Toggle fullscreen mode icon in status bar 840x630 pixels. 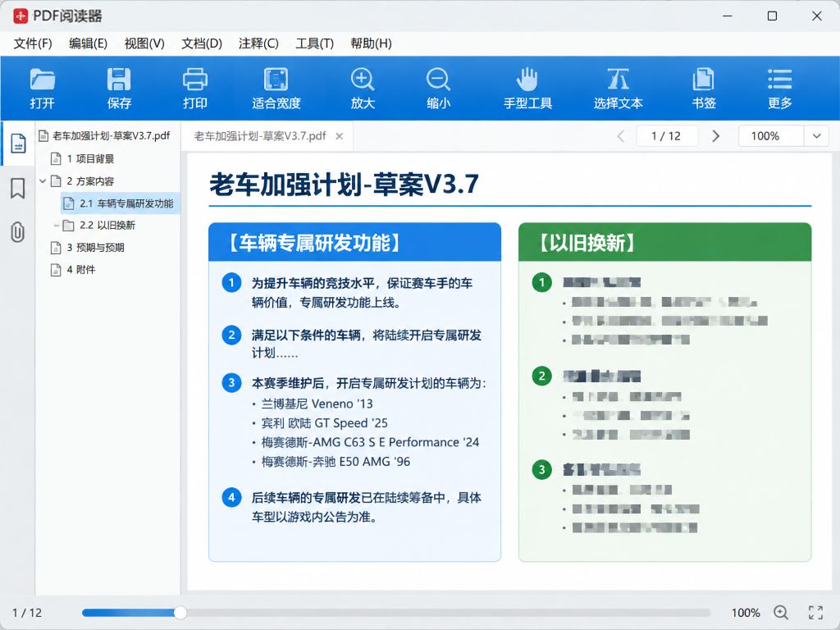point(815,612)
